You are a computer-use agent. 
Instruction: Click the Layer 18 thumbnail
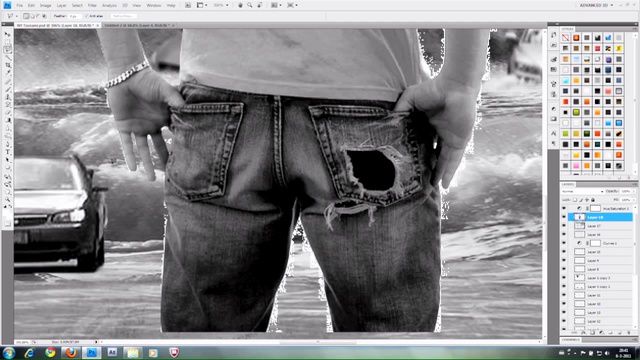pos(579,217)
